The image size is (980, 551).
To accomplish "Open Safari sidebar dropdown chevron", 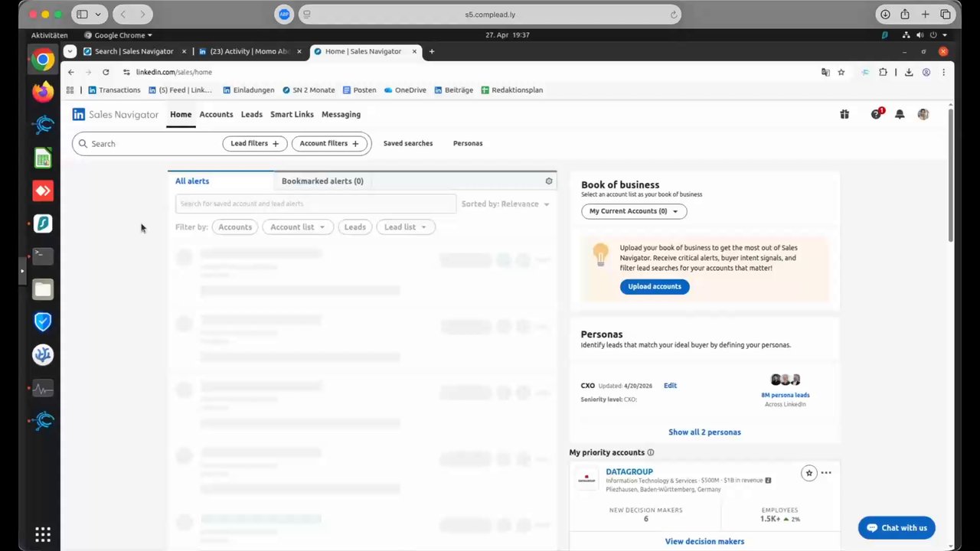I will point(98,14).
